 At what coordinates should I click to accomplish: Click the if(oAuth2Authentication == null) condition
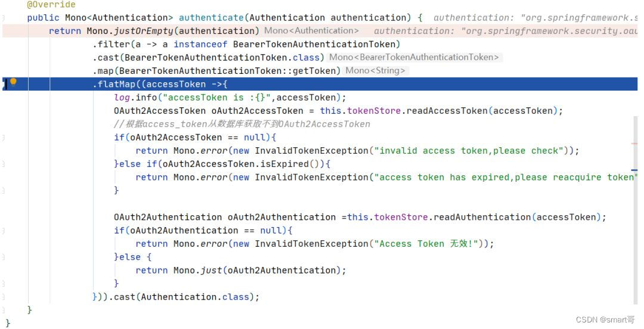click(x=203, y=231)
